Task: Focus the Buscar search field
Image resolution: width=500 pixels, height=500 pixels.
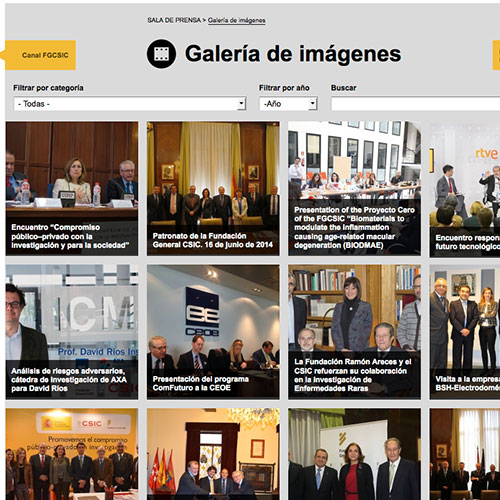Action: pos(415,104)
